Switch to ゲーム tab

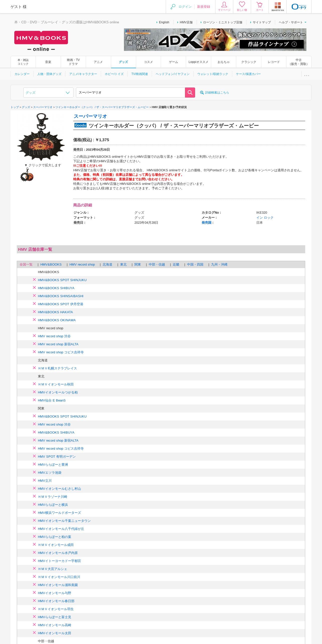(173, 62)
